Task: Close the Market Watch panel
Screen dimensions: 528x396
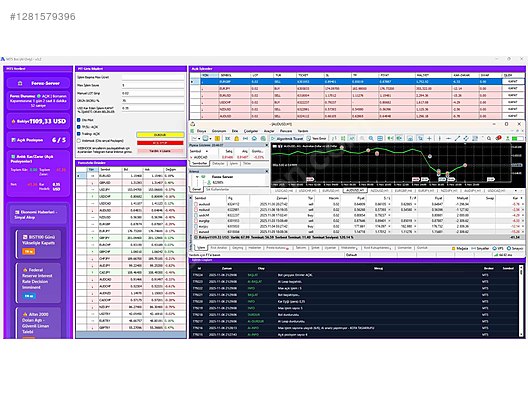Action: pyautogui.click(x=267, y=145)
